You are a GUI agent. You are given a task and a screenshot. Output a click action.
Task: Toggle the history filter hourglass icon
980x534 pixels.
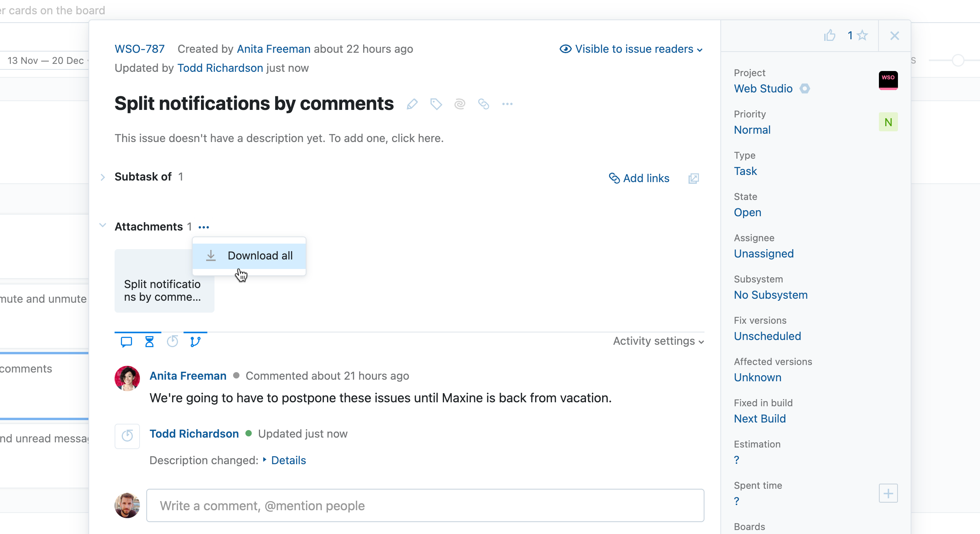pyautogui.click(x=149, y=341)
